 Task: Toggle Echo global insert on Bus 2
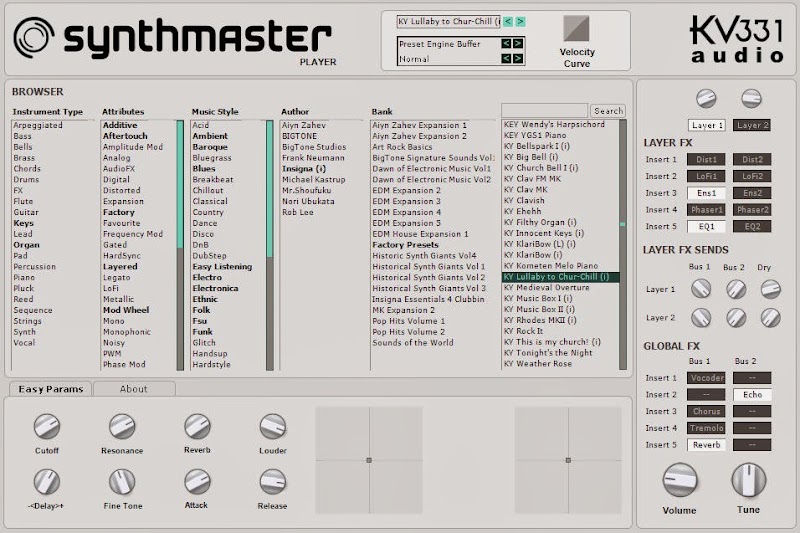(752, 394)
